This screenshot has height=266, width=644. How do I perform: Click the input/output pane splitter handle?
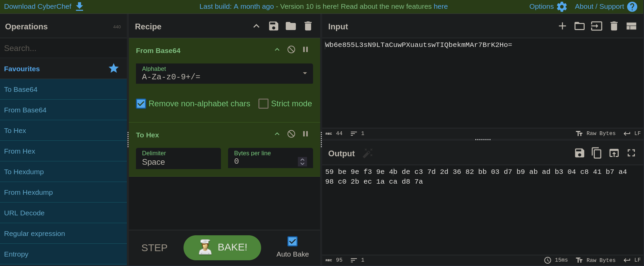[x=483, y=139]
